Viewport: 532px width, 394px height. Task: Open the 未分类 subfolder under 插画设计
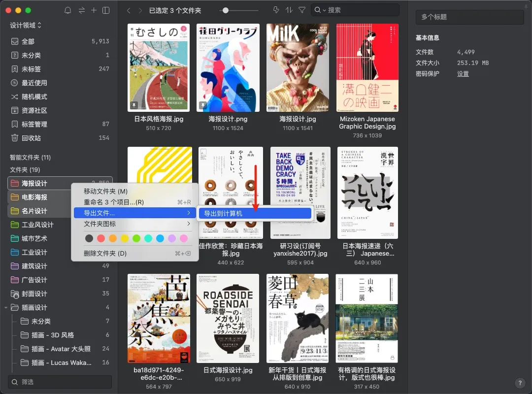tap(65, 322)
